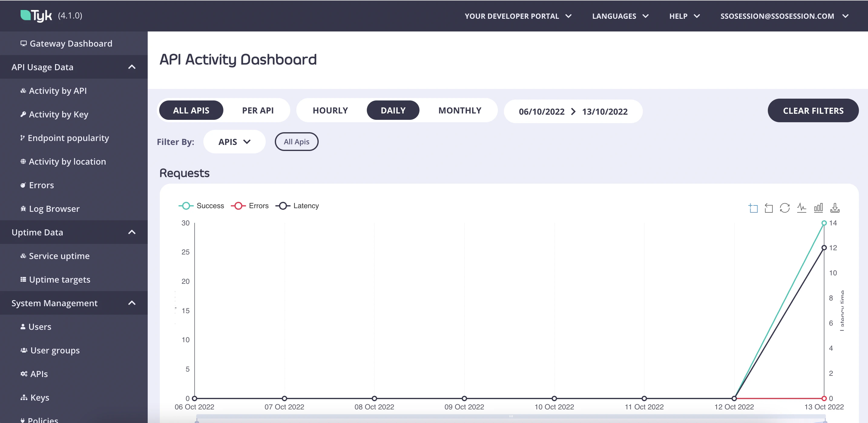Click the CLEAR FILTERS button
This screenshot has height=423, width=868.
813,110
